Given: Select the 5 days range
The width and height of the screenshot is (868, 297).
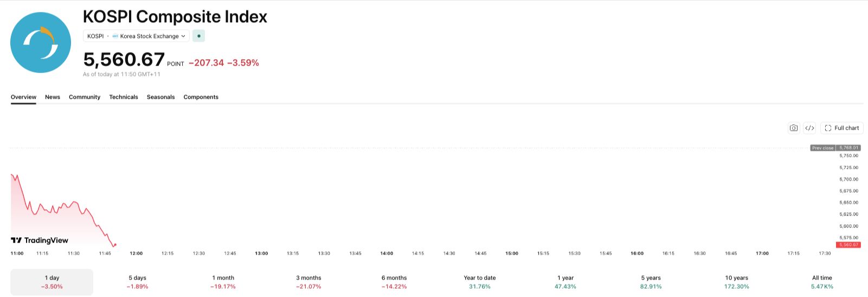Looking at the screenshot, I should 137,282.
